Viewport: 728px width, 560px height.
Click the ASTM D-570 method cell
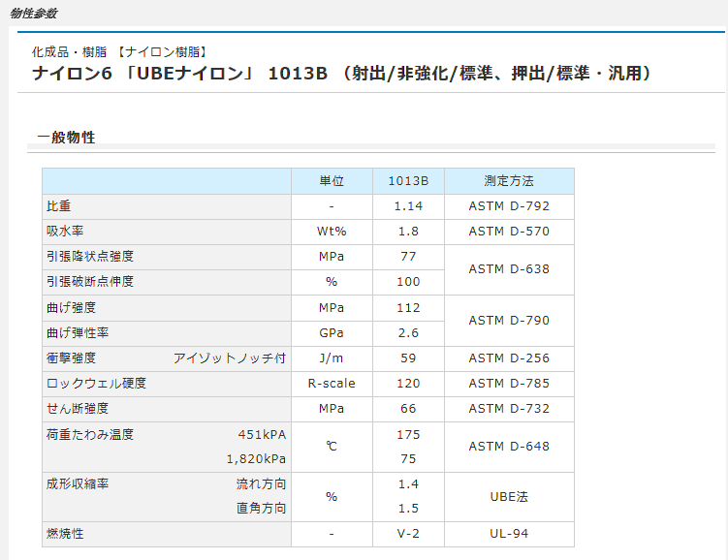pos(509,231)
